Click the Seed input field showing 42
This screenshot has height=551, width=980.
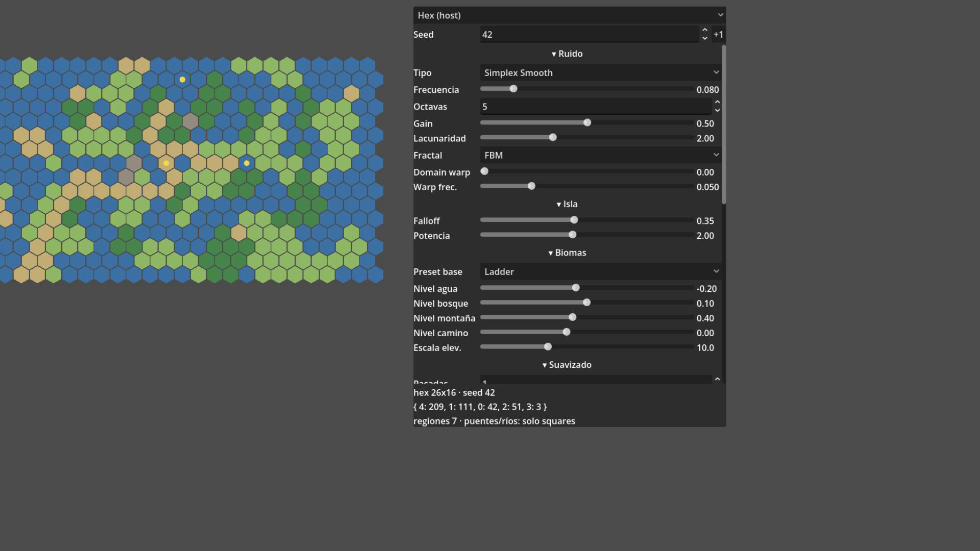[590, 34]
